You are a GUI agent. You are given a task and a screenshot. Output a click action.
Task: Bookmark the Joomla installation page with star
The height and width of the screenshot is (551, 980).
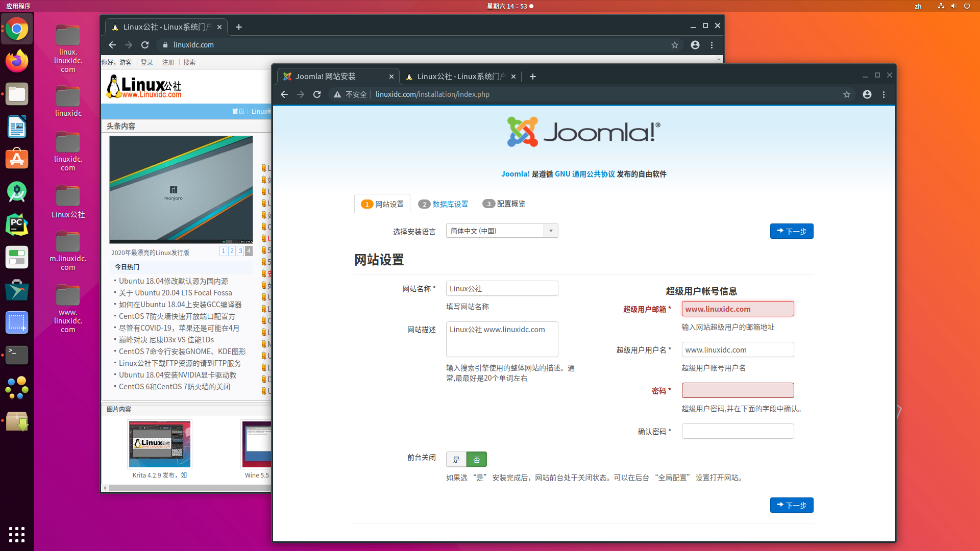click(847, 94)
